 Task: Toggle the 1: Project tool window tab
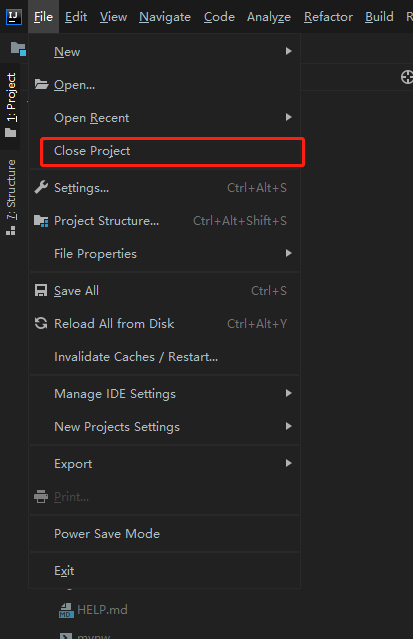(x=11, y=106)
